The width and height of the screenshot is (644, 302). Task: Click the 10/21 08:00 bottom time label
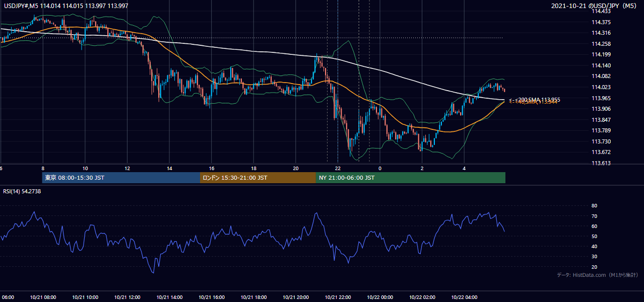coord(43,297)
